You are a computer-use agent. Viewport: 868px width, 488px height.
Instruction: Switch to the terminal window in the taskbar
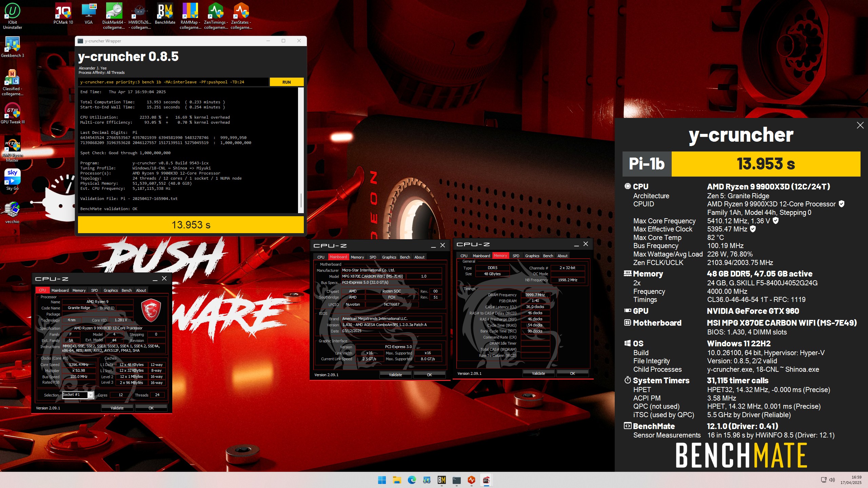[456, 480]
